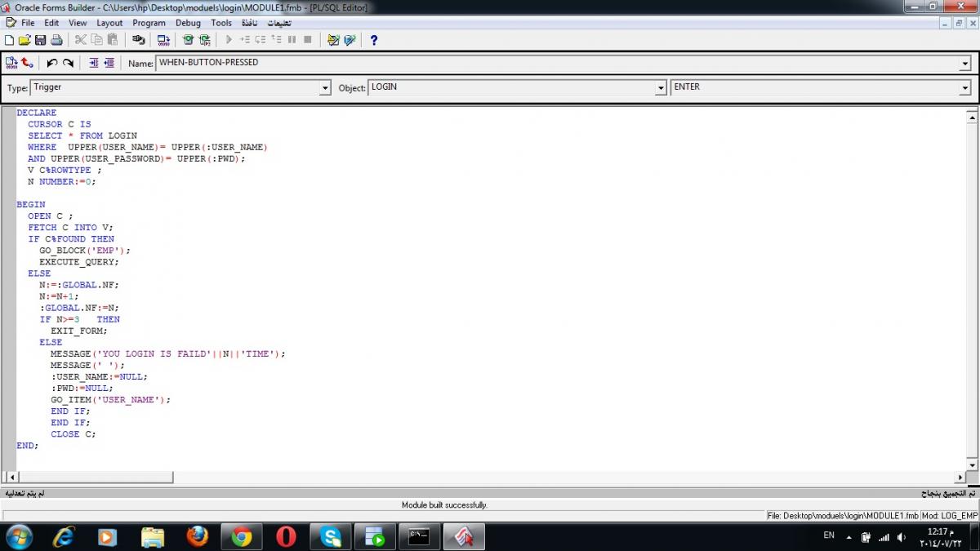Viewport: 980px width, 551px height.
Task: Save the module with the floppy disk icon
Action: point(40,39)
